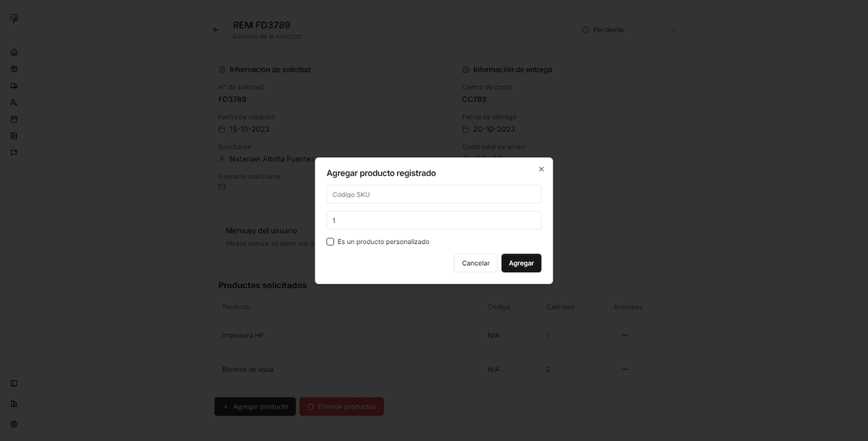Click the N/A code for Impresora HP
868x441 pixels.
493,335
